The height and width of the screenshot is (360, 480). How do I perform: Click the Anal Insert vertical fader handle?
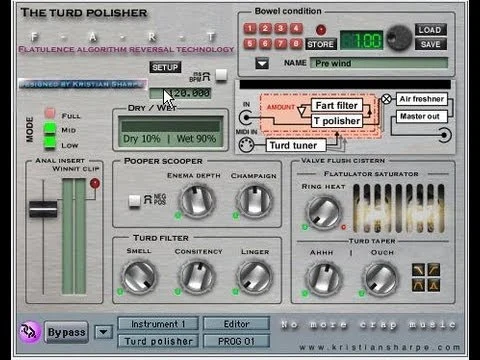point(43,209)
